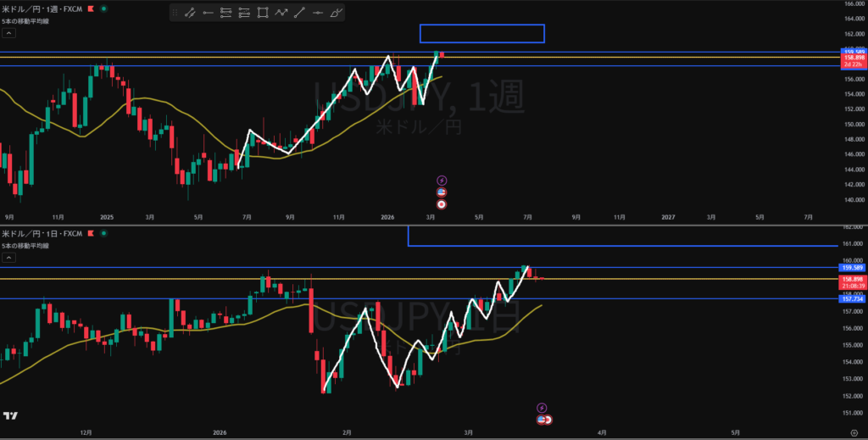Click the TradingView logo icon

pos(11,415)
